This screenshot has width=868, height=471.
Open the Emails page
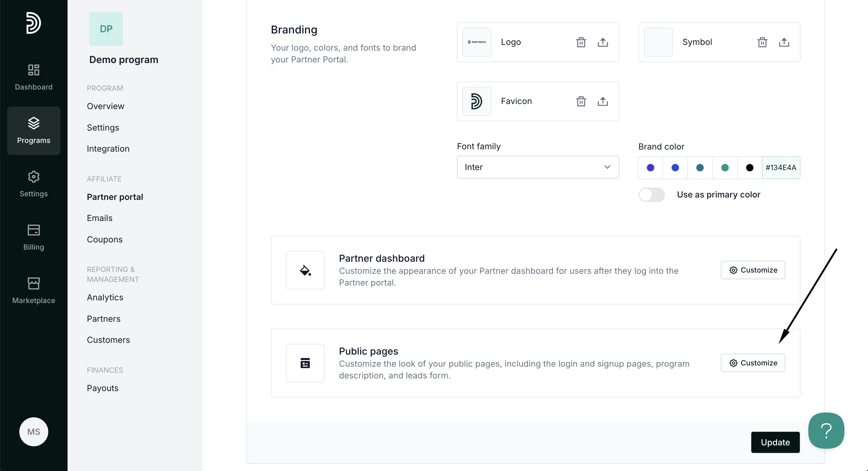pos(100,218)
